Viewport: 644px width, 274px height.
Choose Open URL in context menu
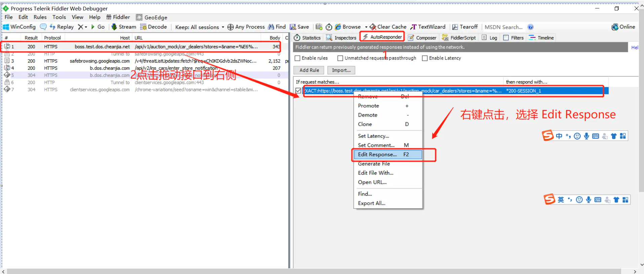pos(388,182)
